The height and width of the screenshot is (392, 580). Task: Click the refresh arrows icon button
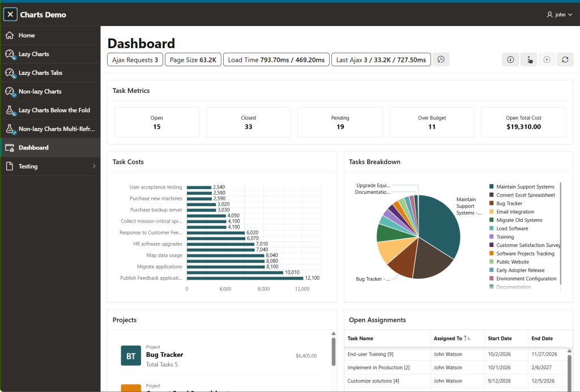point(565,59)
